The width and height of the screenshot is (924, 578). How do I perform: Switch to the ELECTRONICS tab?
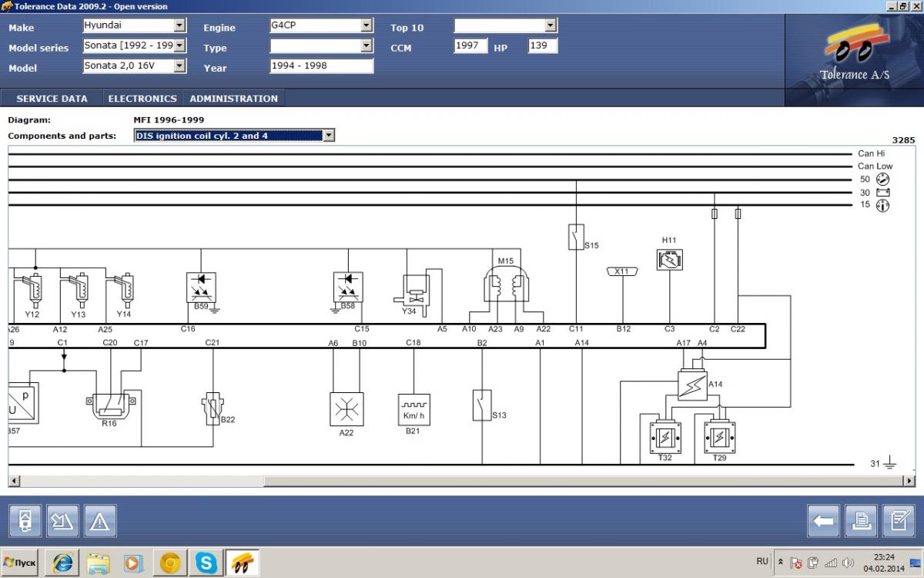point(142,99)
